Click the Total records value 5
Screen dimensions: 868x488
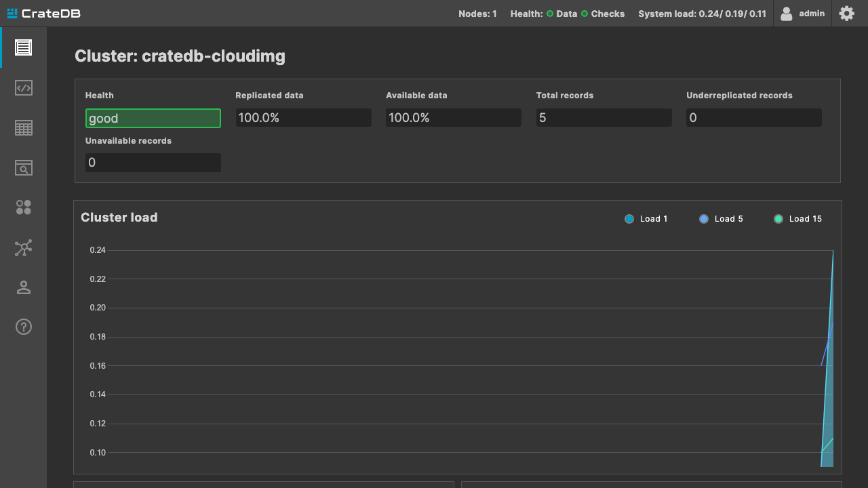coord(604,118)
